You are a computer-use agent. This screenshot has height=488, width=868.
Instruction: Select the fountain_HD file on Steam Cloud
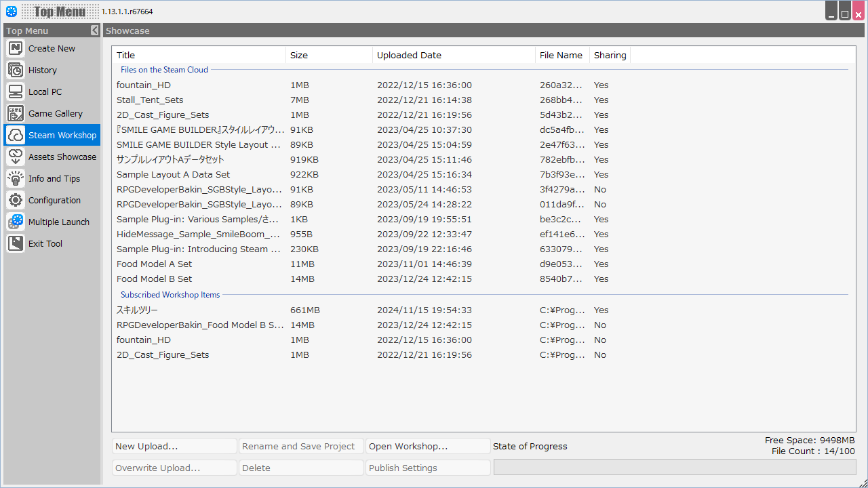click(x=144, y=85)
